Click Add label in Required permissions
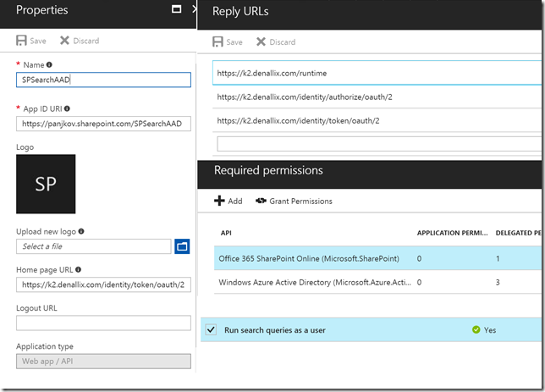The width and height of the screenshot is (545, 392). point(235,201)
